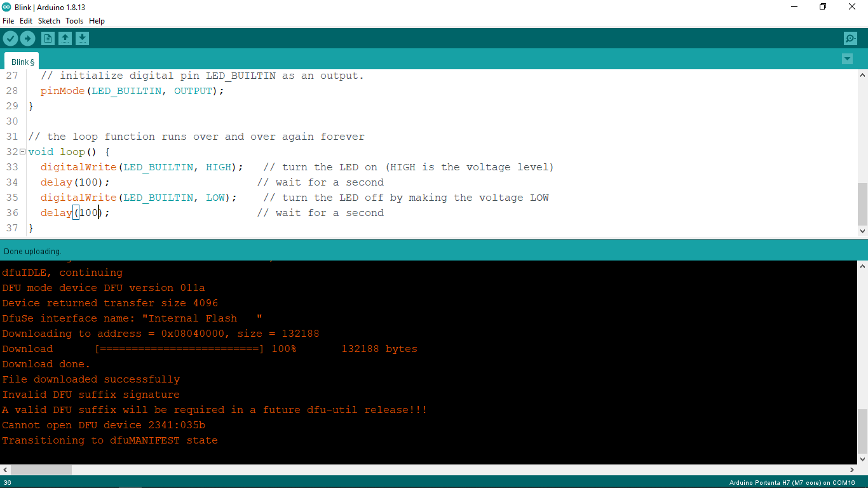This screenshot has height=488, width=868.
Task: Click console line 'Download done.'
Action: 46,364
